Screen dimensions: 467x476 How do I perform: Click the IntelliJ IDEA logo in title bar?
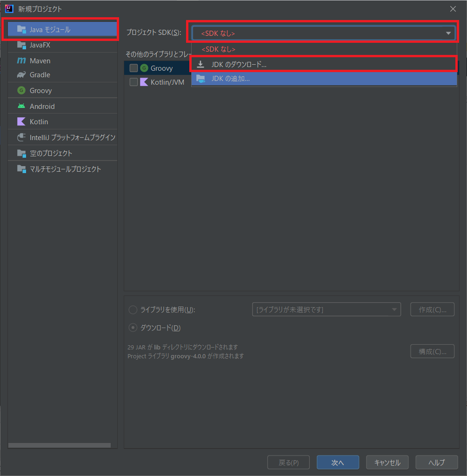(x=9, y=9)
